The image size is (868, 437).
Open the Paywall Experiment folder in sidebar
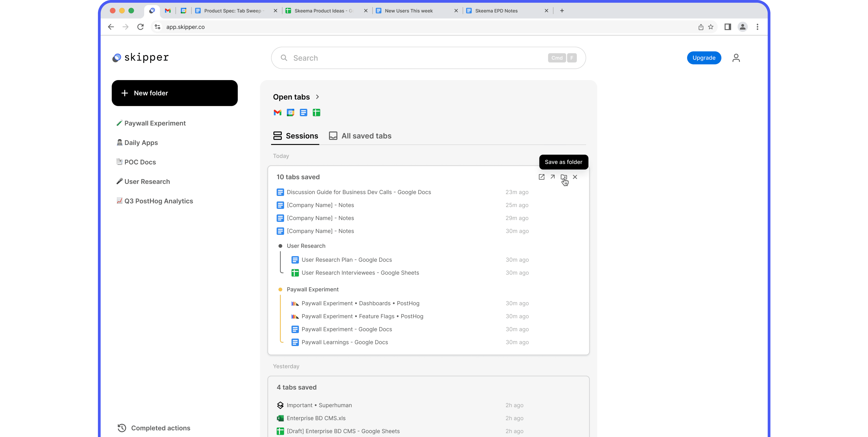(151, 123)
